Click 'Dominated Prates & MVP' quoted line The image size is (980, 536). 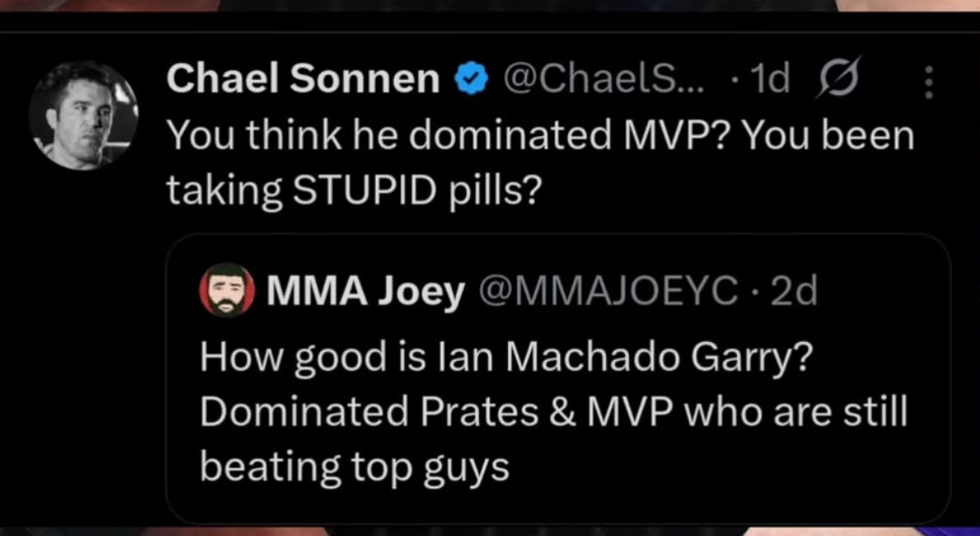431,412
